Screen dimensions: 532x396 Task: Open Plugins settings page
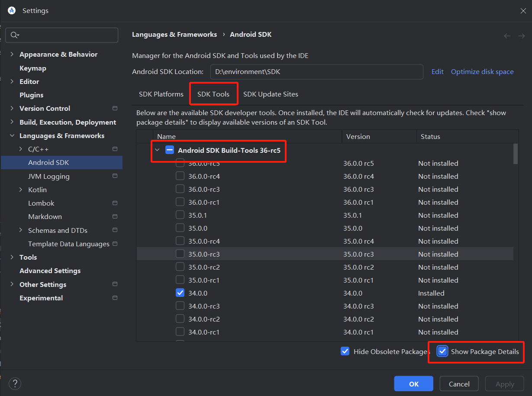(x=32, y=95)
